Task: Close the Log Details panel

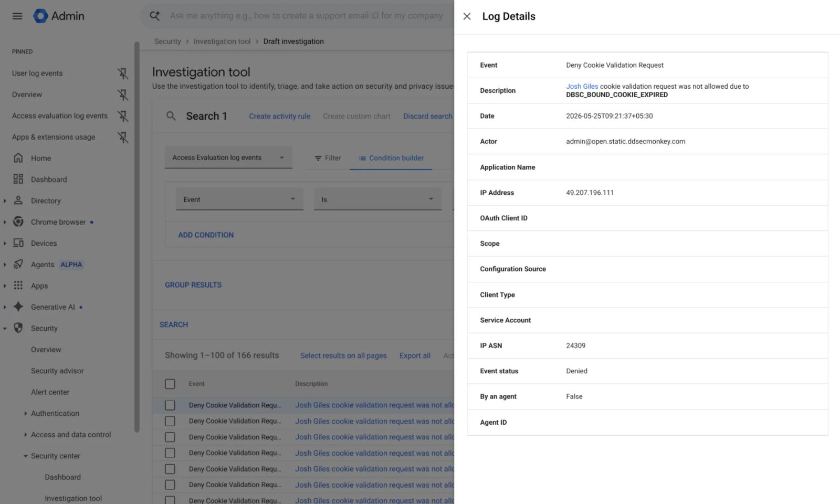Action: (467, 16)
